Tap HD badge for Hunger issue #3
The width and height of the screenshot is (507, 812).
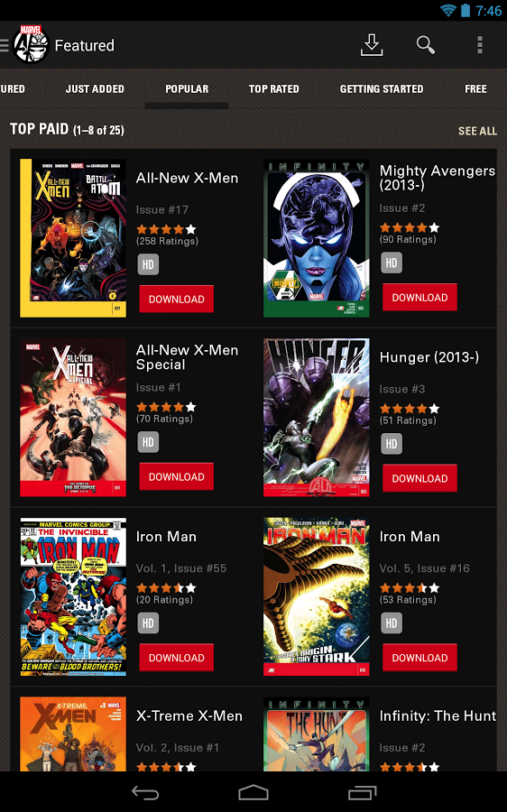(392, 444)
